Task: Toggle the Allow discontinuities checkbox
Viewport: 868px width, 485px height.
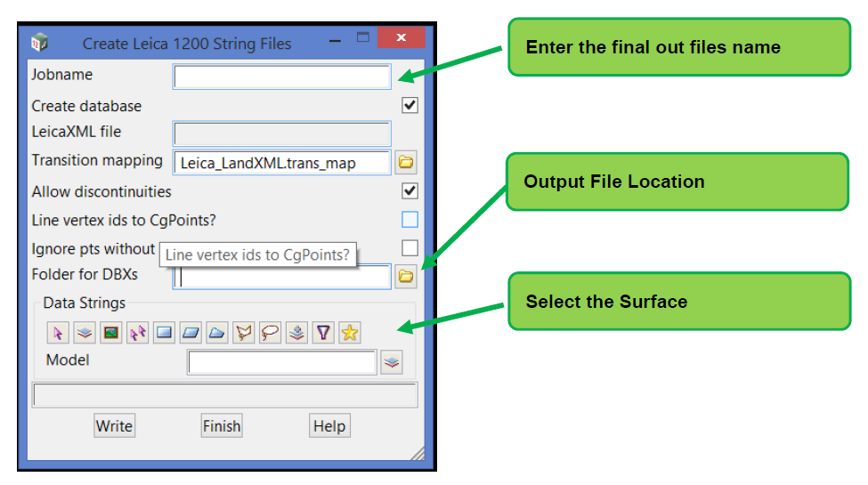Action: coord(410,191)
